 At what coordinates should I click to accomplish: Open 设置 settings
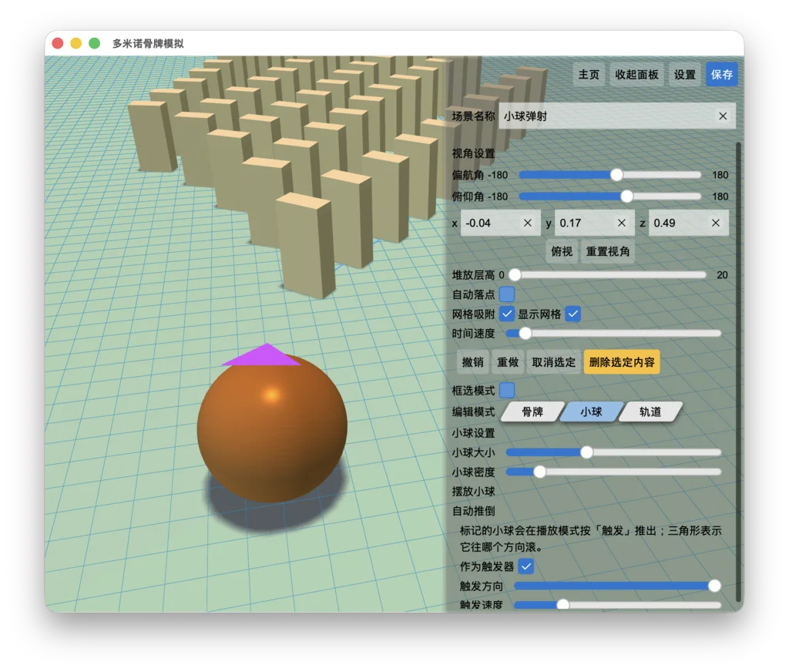click(685, 75)
